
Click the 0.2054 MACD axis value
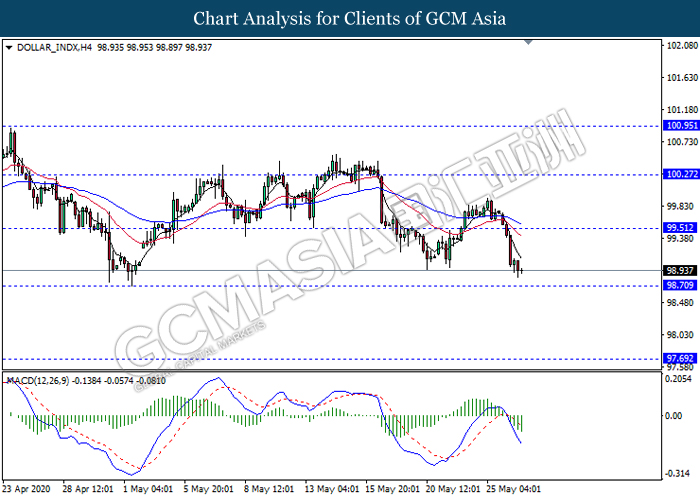click(678, 379)
